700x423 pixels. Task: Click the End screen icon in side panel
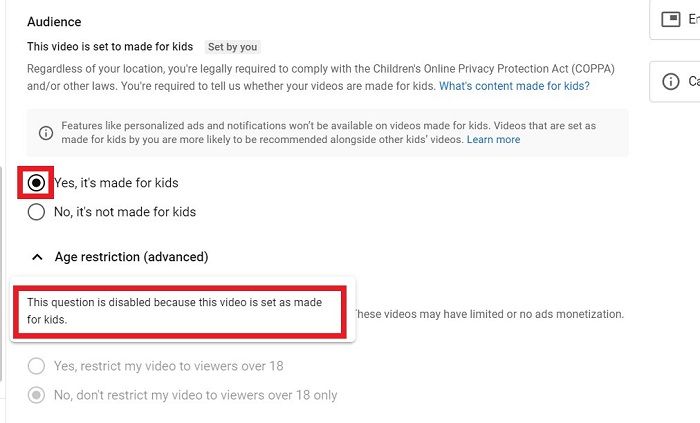[x=671, y=19]
